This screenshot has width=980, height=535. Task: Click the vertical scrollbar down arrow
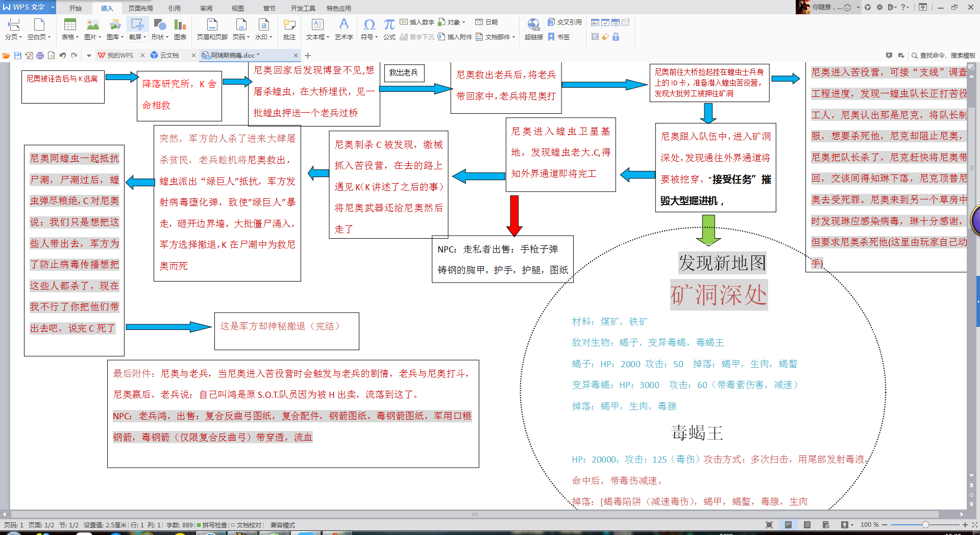971,476
